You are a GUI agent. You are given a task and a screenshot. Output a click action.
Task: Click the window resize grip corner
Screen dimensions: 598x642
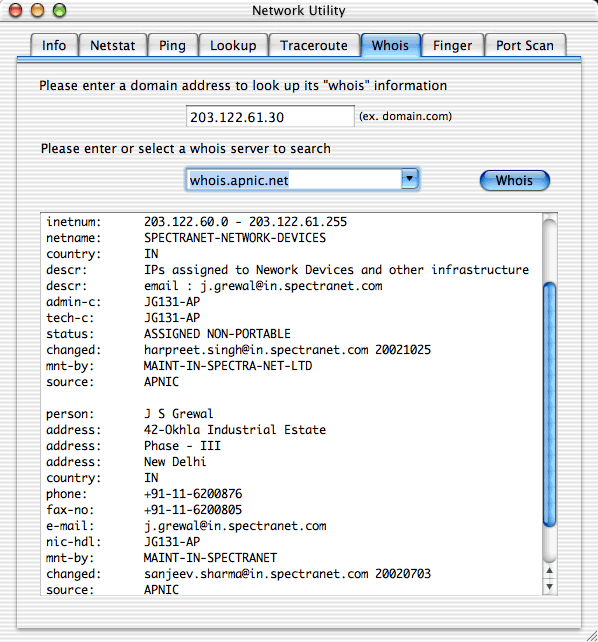(591, 635)
